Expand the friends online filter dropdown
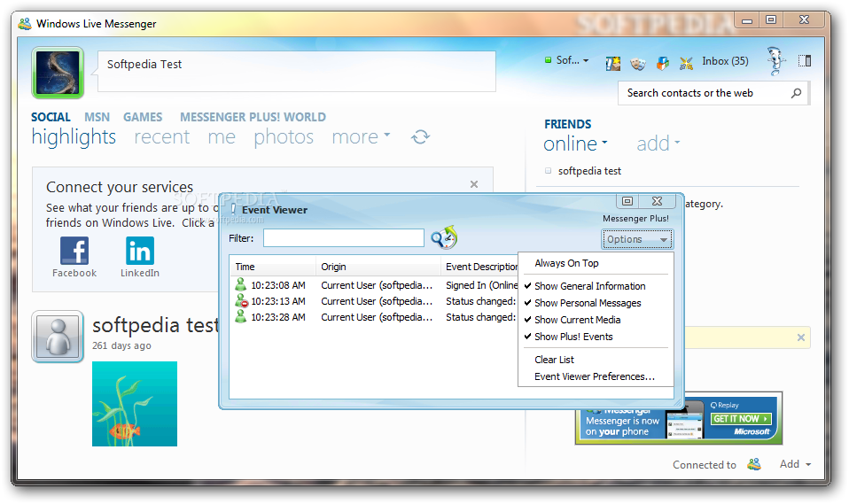Image resolution: width=849 pixels, height=504 pixels. coord(575,144)
